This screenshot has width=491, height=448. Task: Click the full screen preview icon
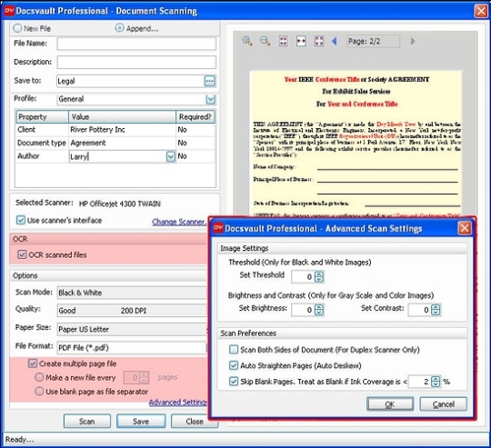click(x=319, y=41)
